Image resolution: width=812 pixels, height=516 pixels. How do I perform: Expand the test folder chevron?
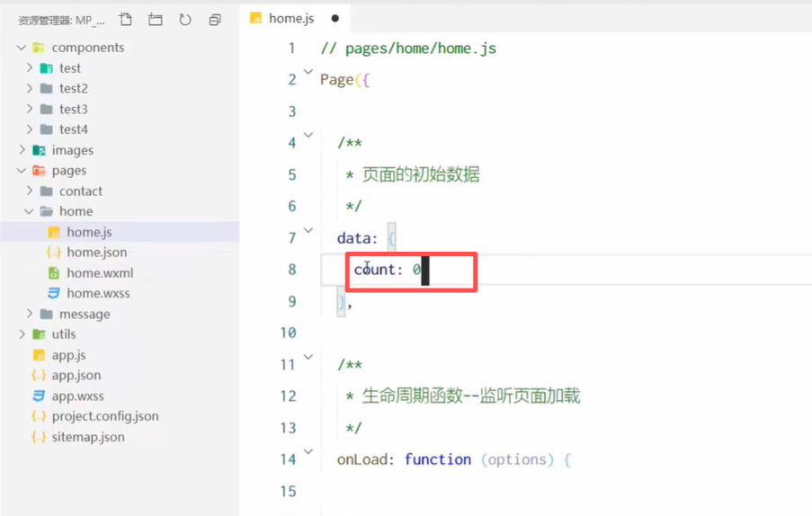tap(30, 67)
